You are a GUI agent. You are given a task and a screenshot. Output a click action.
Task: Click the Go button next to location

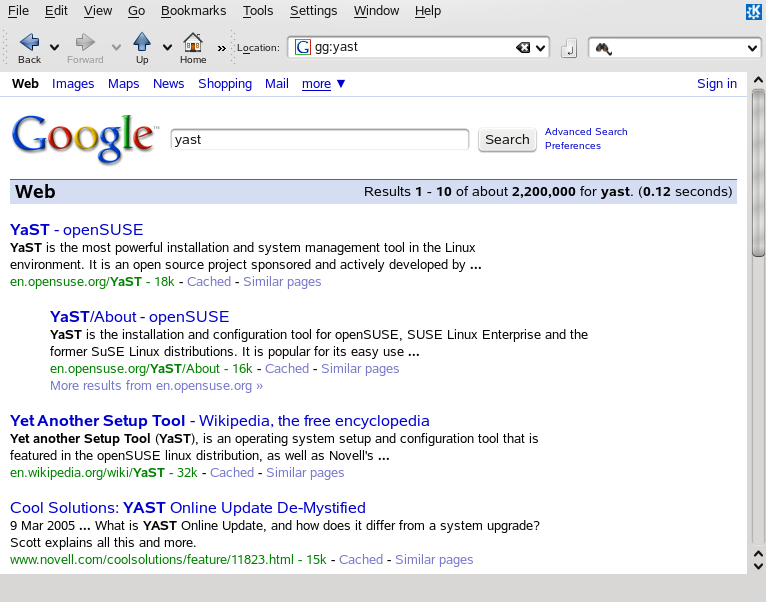pyautogui.click(x=569, y=48)
